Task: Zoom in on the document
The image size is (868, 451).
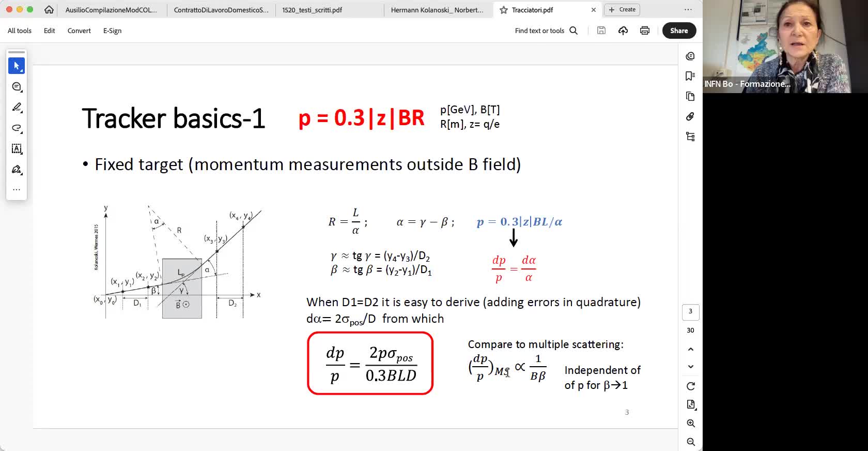Action: pyautogui.click(x=690, y=424)
